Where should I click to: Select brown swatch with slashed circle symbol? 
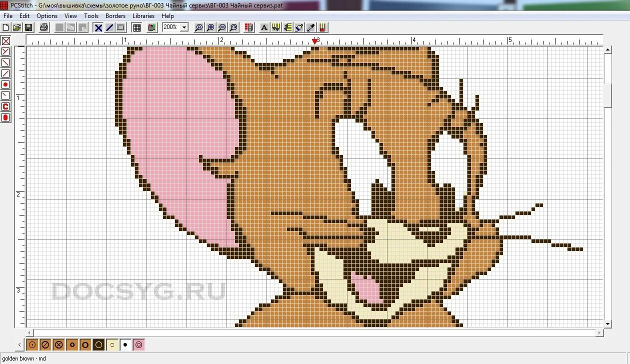[x=45, y=344]
